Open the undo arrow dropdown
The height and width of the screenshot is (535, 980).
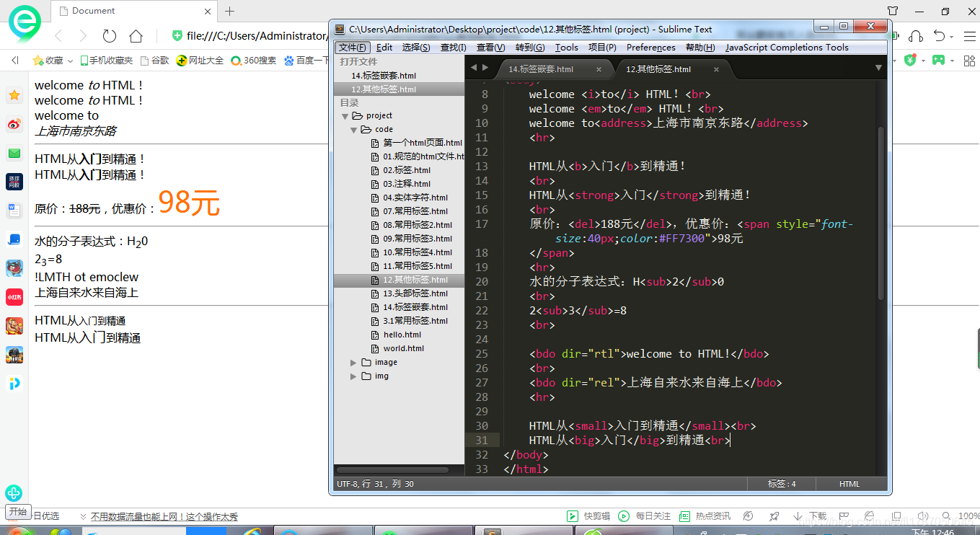coord(951,36)
